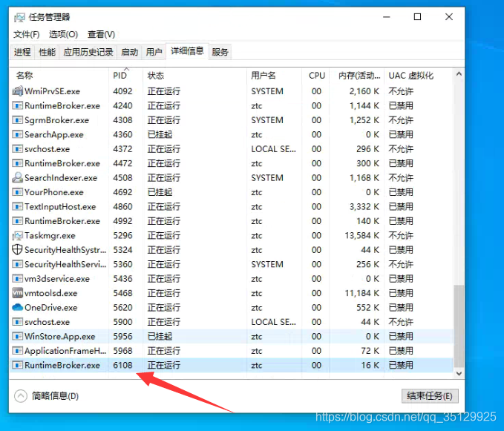The height and width of the screenshot is (431, 504).
Task: Sort by the UAC 虚拟化 column header
Action: click(x=419, y=76)
